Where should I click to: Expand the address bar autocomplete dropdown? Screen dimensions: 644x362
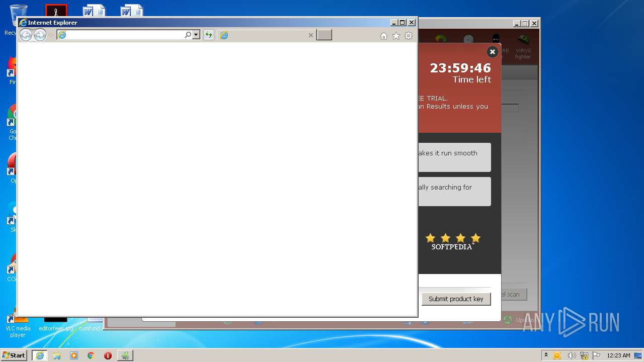tap(196, 35)
